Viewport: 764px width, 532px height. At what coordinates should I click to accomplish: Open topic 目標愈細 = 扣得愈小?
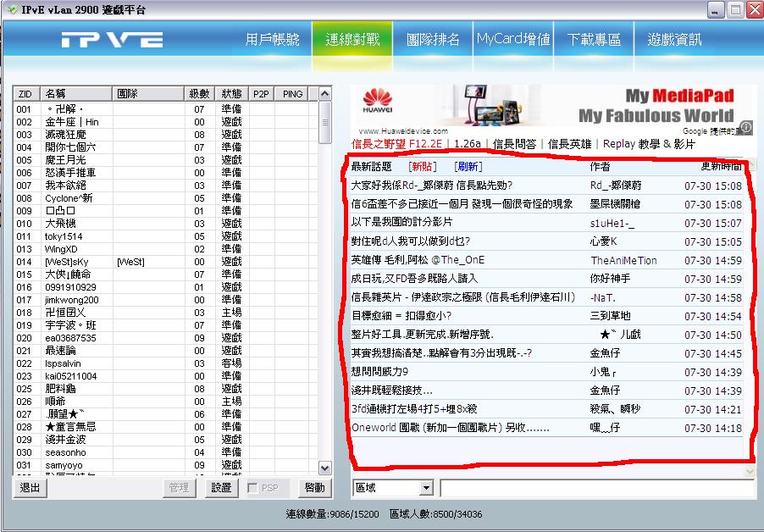(401, 316)
